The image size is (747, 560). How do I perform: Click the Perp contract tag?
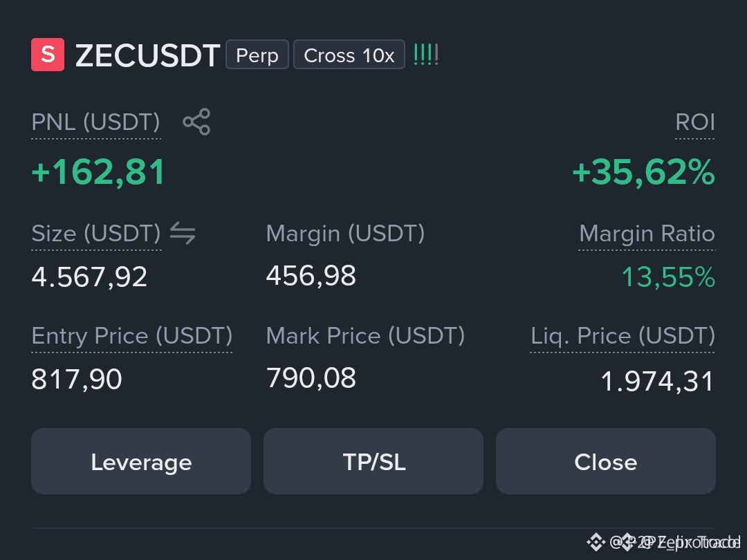click(x=257, y=55)
